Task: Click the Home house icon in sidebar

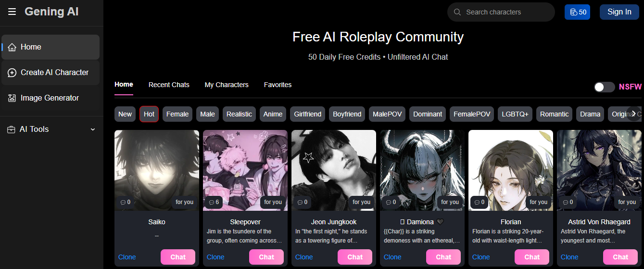Action: (12, 47)
